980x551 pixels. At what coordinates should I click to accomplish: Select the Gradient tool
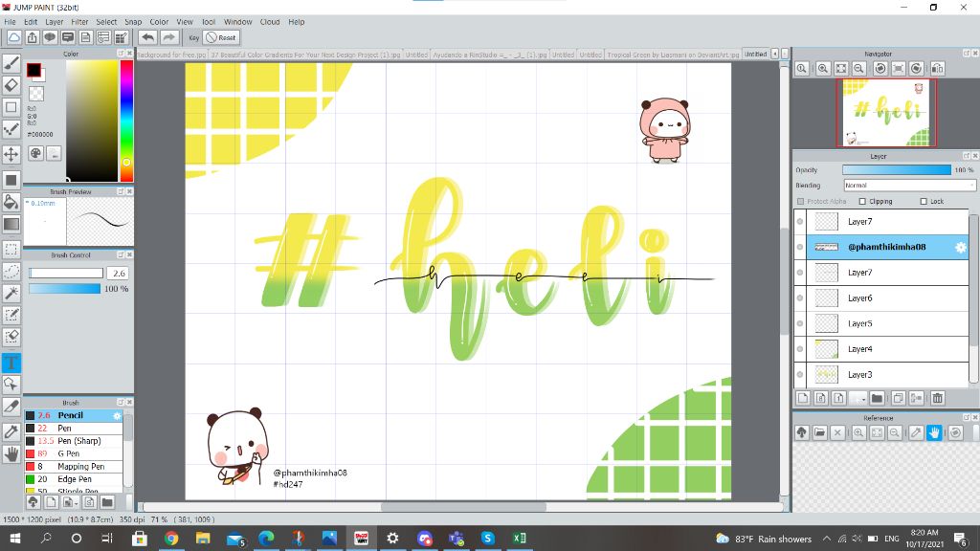tap(11, 224)
